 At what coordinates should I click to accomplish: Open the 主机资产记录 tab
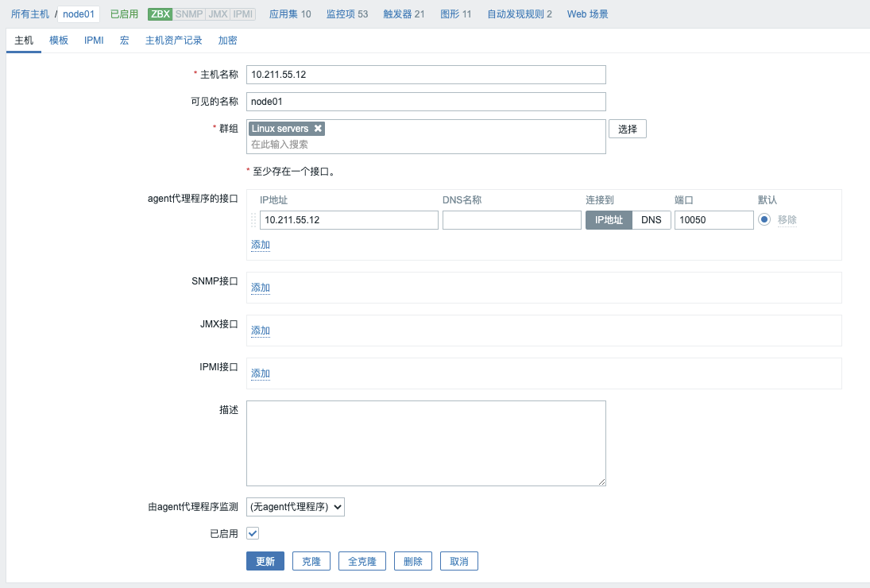click(174, 40)
